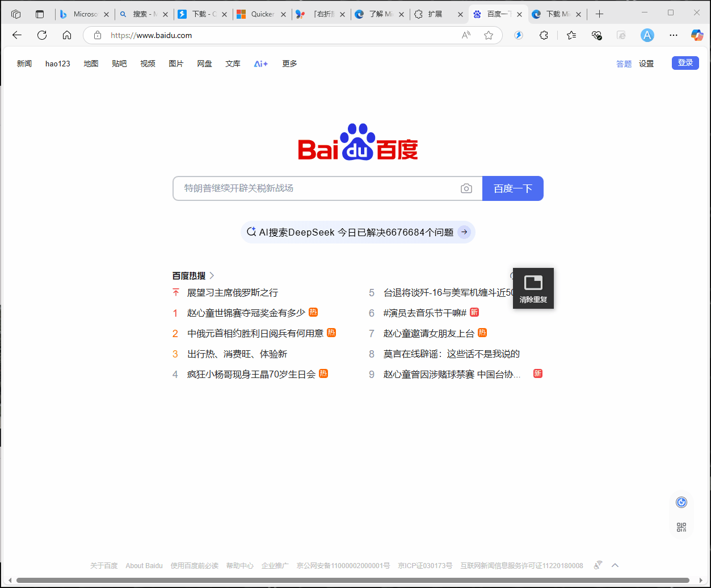Open hot search #演员去音乐节干嘛#
The image size is (711, 588).
point(425,313)
